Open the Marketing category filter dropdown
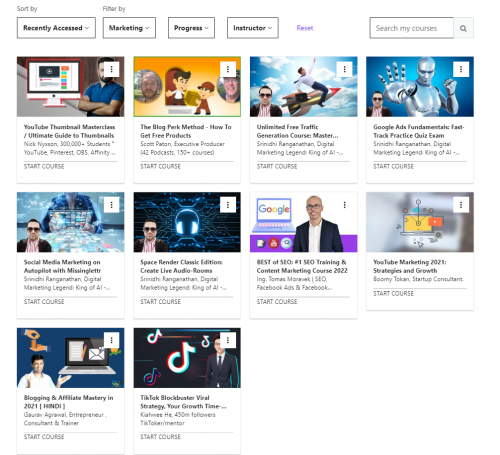The width and height of the screenshot is (500, 455). pos(129,28)
